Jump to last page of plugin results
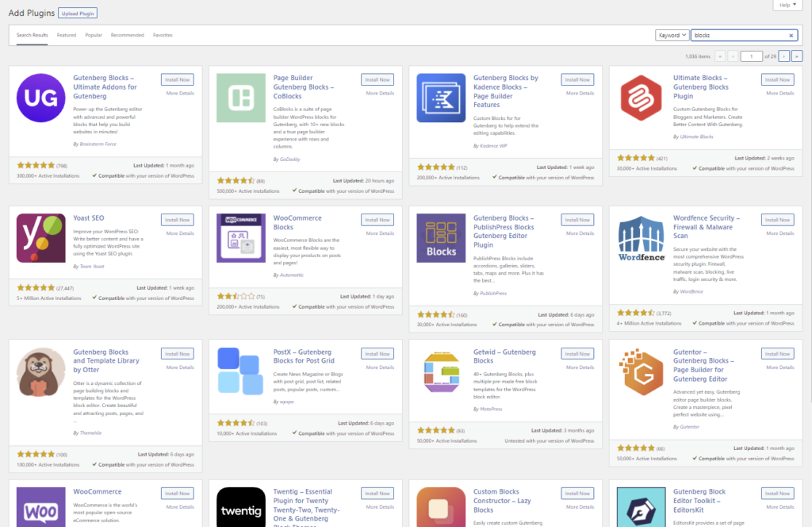This screenshot has width=812, height=527. (x=797, y=56)
